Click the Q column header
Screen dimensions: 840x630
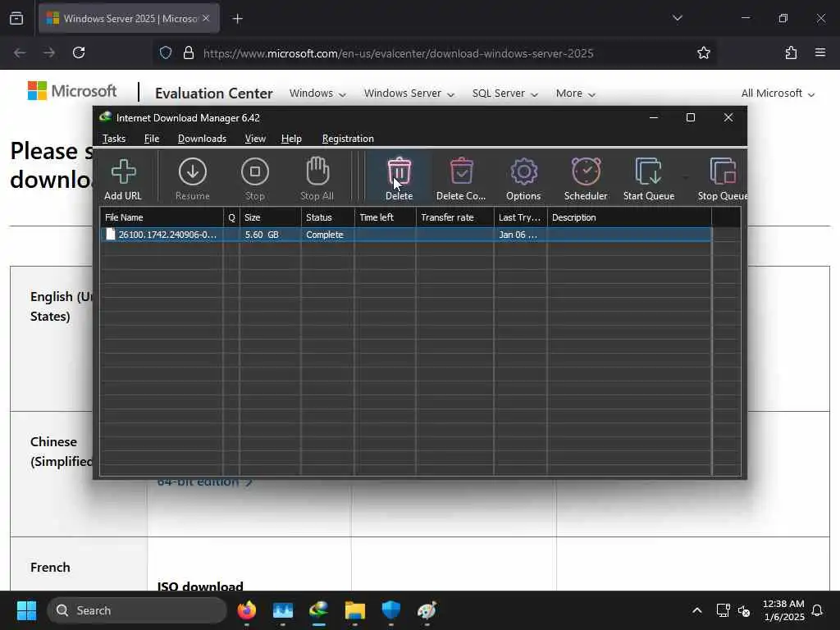[x=231, y=217]
